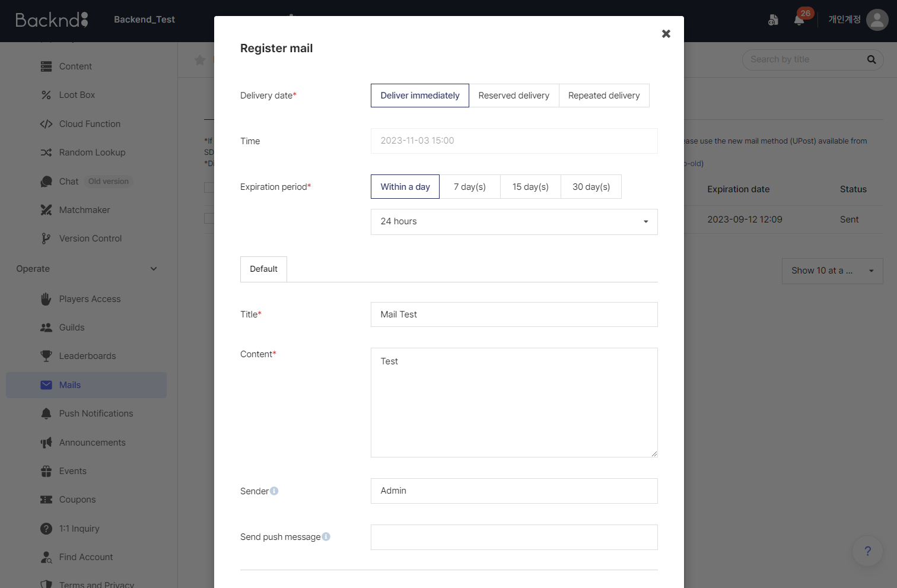Open the Show 10 at a time dropdown
This screenshot has height=588, width=897.
[832, 271]
